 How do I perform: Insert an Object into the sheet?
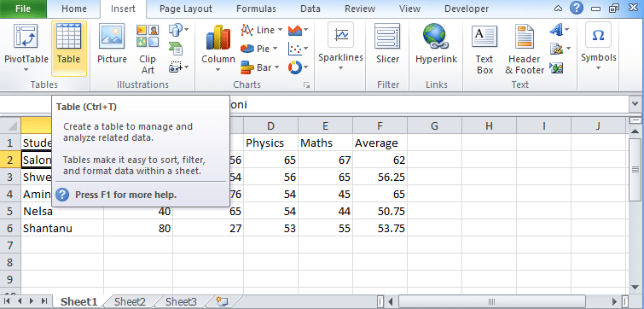pos(556,67)
